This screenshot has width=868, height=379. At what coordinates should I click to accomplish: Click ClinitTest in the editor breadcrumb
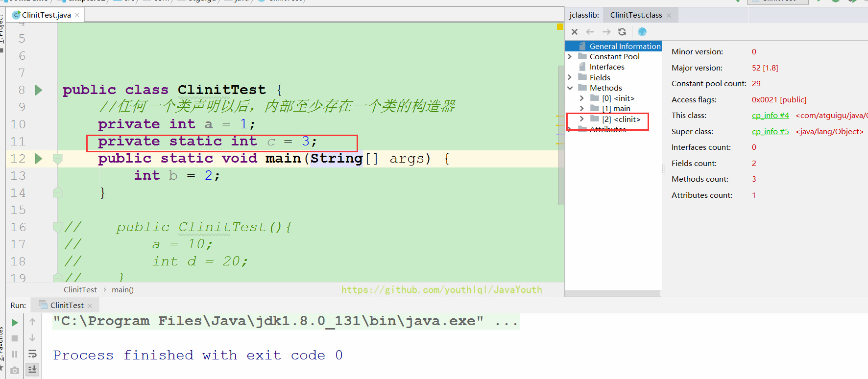click(x=80, y=290)
